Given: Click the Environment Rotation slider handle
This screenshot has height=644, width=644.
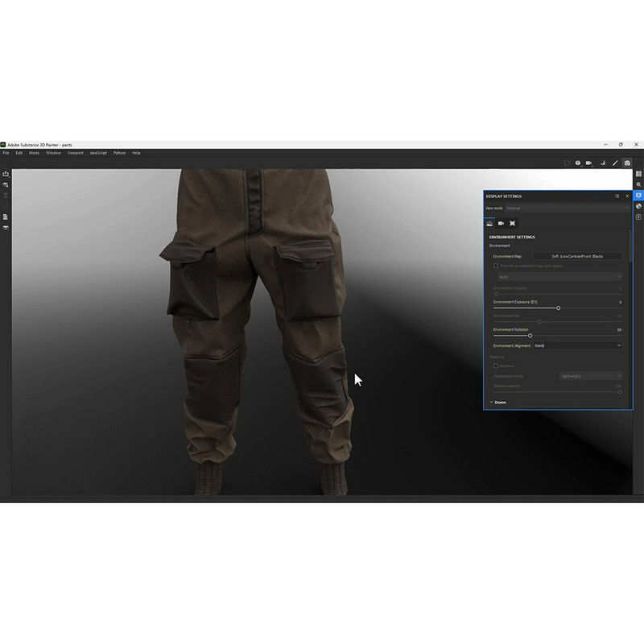Looking at the screenshot, I should coord(530,336).
